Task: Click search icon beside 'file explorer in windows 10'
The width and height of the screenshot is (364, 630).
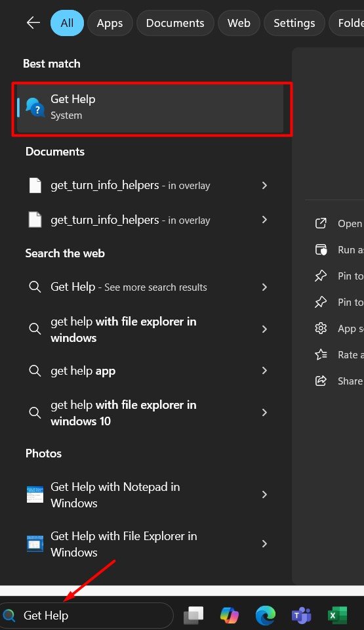Action: pos(35,413)
